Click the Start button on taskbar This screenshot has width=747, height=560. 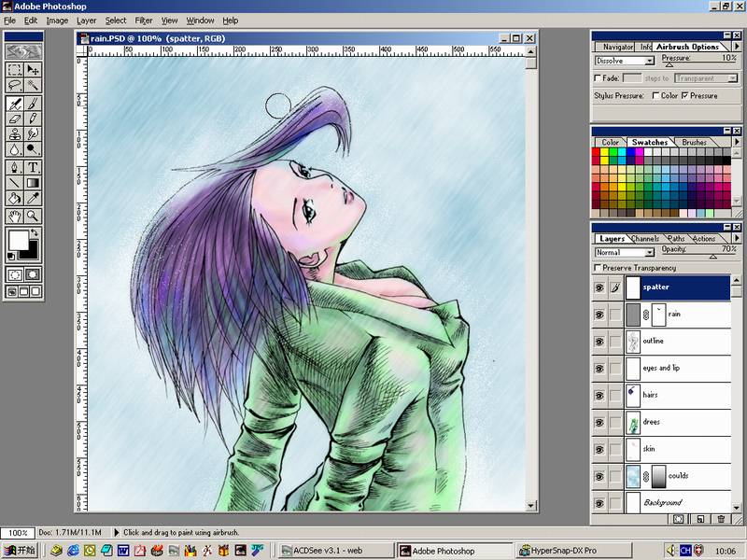pos(20,551)
